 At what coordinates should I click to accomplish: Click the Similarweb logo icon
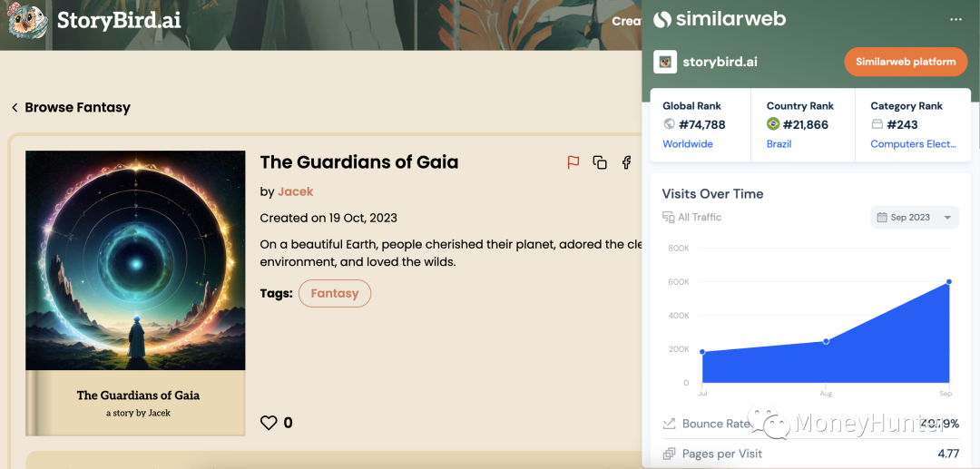(663, 19)
